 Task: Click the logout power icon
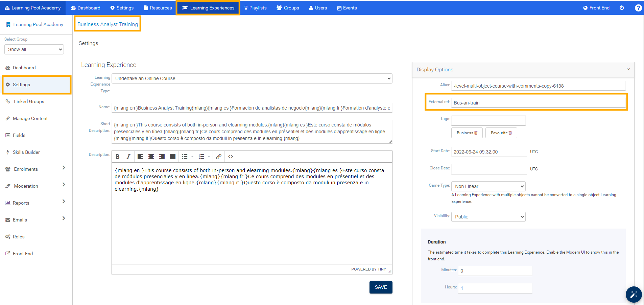point(622,8)
